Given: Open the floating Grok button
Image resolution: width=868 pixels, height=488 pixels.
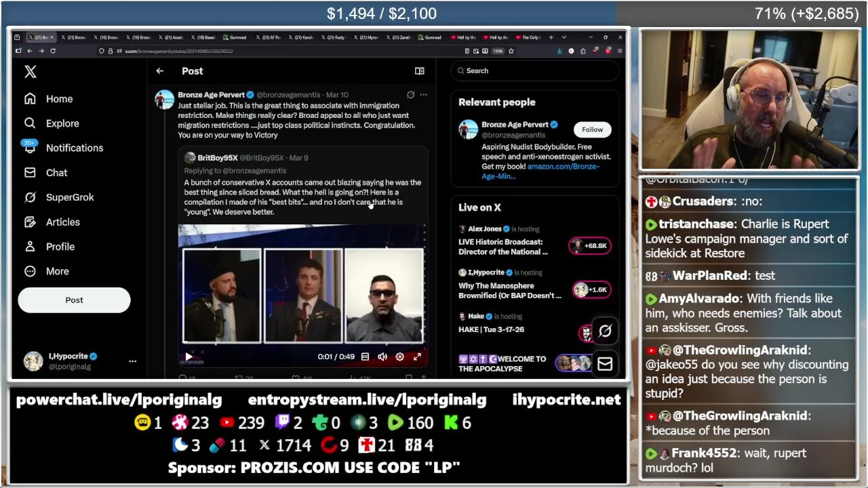Looking at the screenshot, I should click(605, 331).
